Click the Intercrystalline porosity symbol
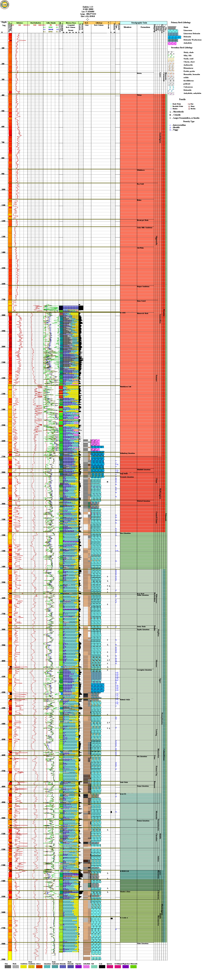204x980 pixels. point(171,125)
